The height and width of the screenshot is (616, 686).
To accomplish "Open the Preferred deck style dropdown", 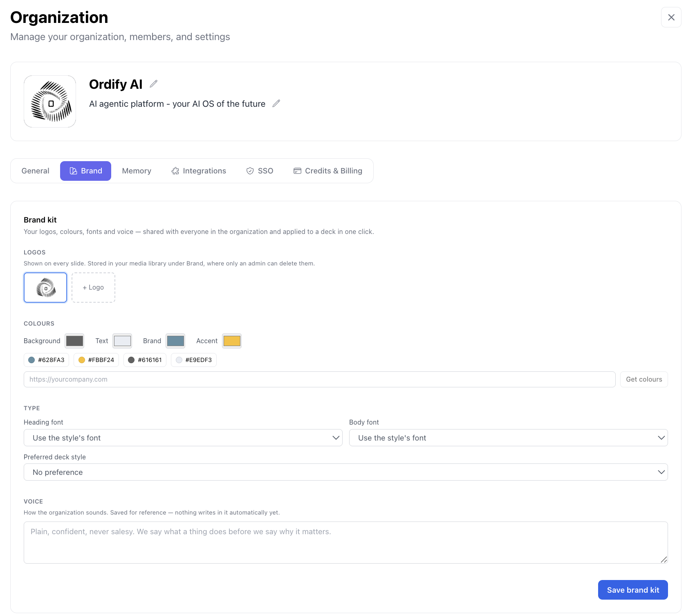I will (346, 472).
